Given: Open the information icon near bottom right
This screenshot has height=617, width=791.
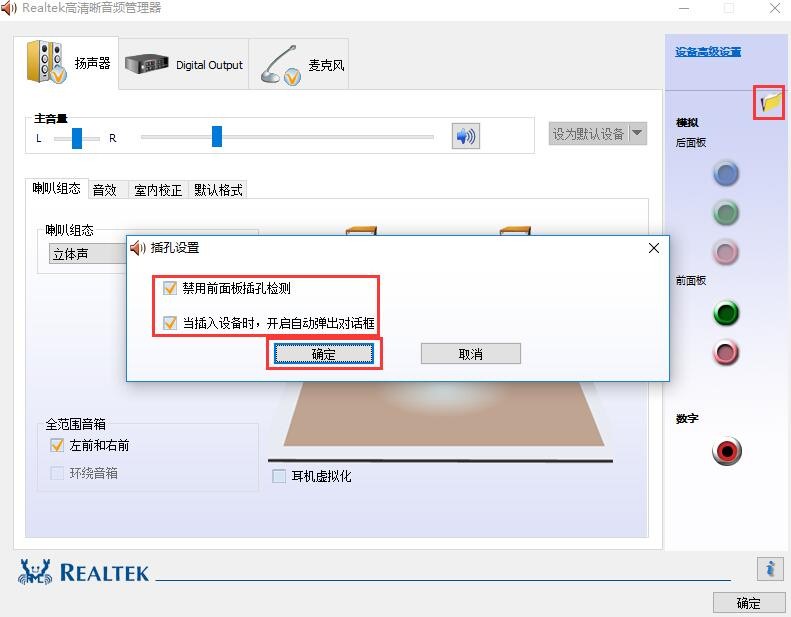Looking at the screenshot, I should pos(769,569).
